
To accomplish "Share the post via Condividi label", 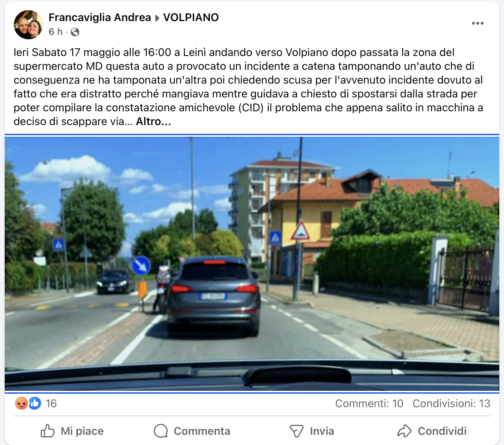I will 442,431.
